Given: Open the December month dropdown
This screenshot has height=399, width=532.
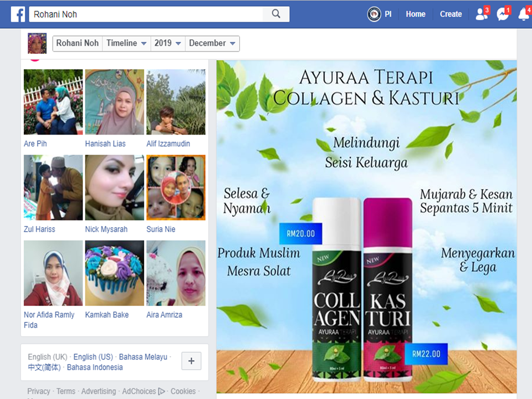Looking at the screenshot, I should [212, 43].
